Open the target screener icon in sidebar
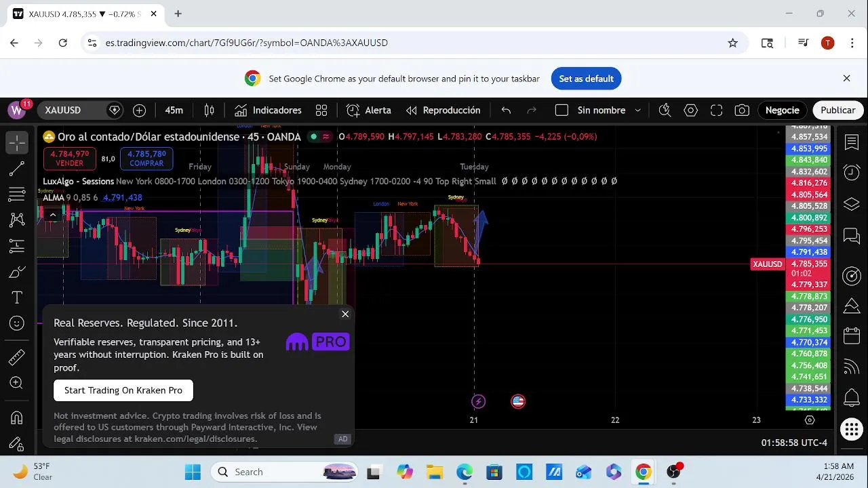 pos(852,275)
